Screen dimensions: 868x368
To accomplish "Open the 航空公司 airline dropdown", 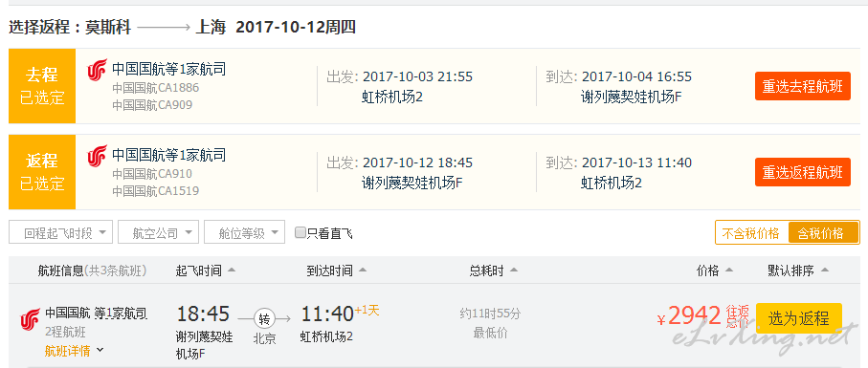I will (158, 232).
